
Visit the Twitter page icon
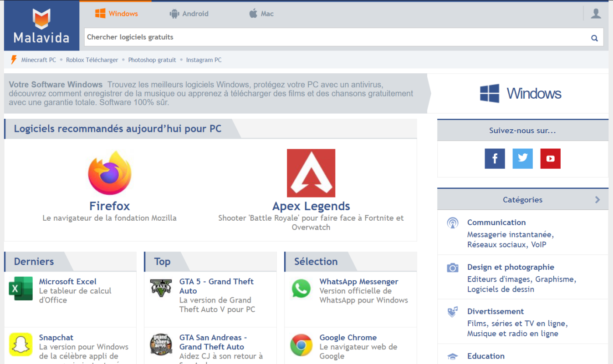click(523, 159)
